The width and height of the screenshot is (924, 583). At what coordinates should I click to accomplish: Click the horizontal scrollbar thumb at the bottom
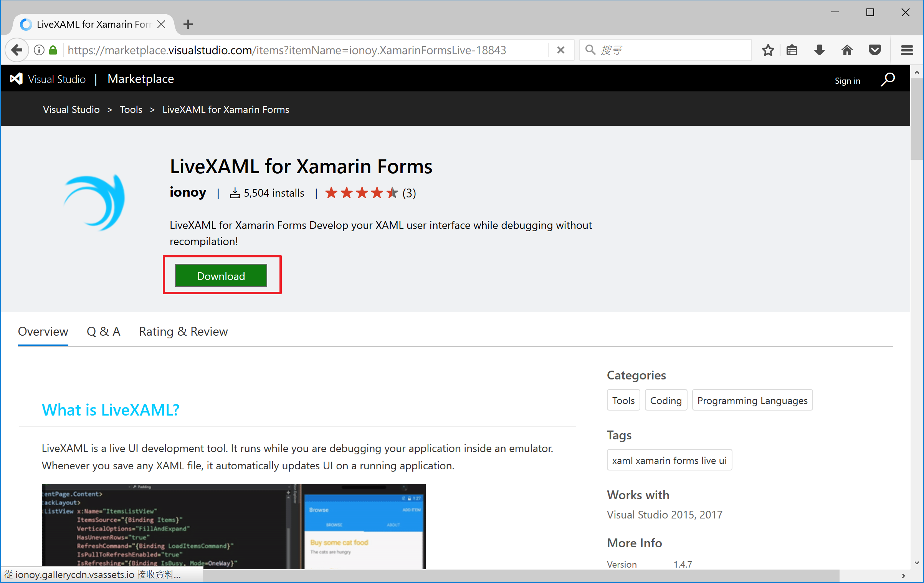pos(521,576)
